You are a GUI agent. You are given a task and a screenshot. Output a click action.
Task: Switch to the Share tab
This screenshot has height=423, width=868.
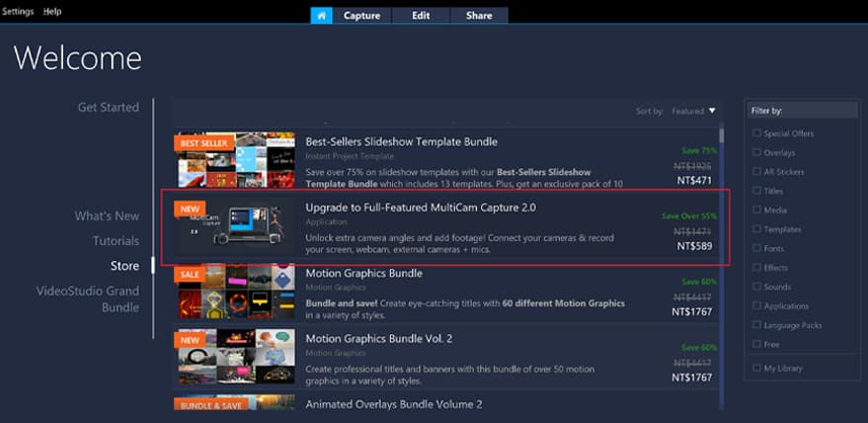pos(479,15)
